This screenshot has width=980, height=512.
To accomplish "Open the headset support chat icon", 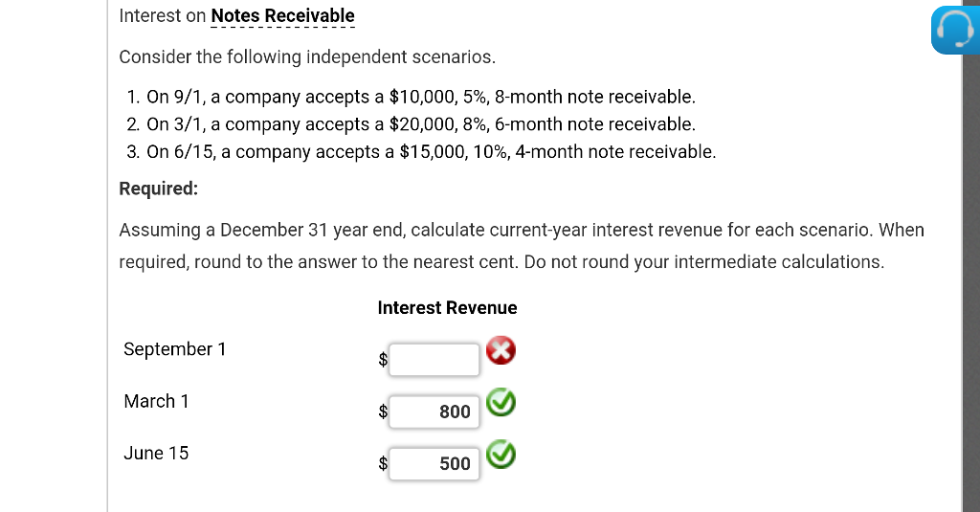I will [x=952, y=31].
